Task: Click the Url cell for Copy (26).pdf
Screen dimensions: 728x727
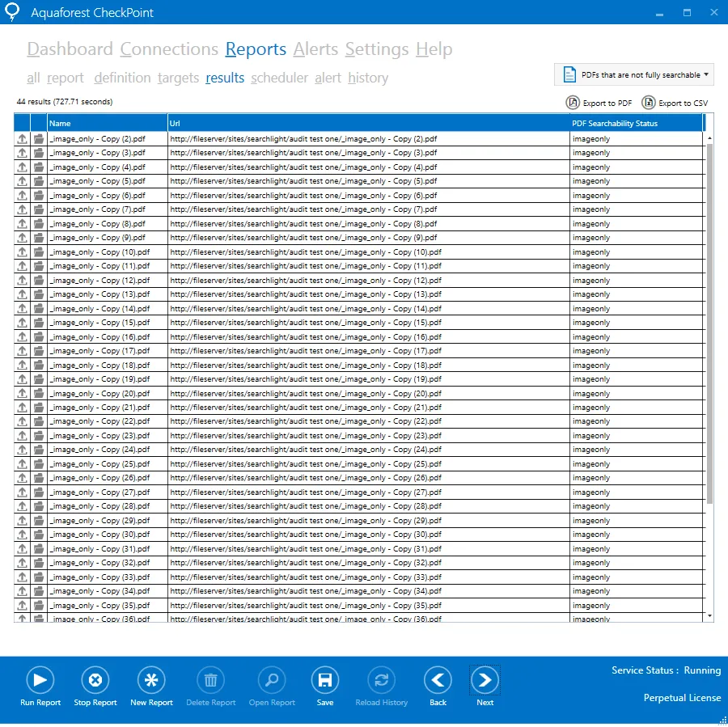Action: (369, 478)
